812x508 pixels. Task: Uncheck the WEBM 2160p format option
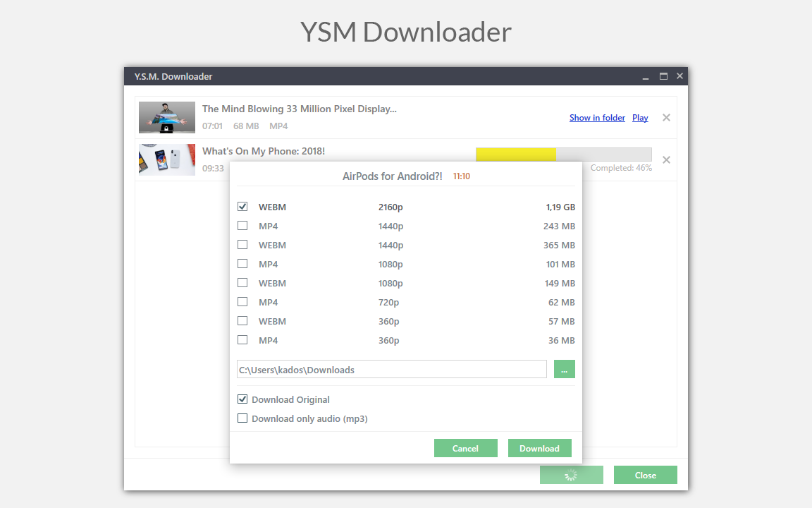pos(242,206)
